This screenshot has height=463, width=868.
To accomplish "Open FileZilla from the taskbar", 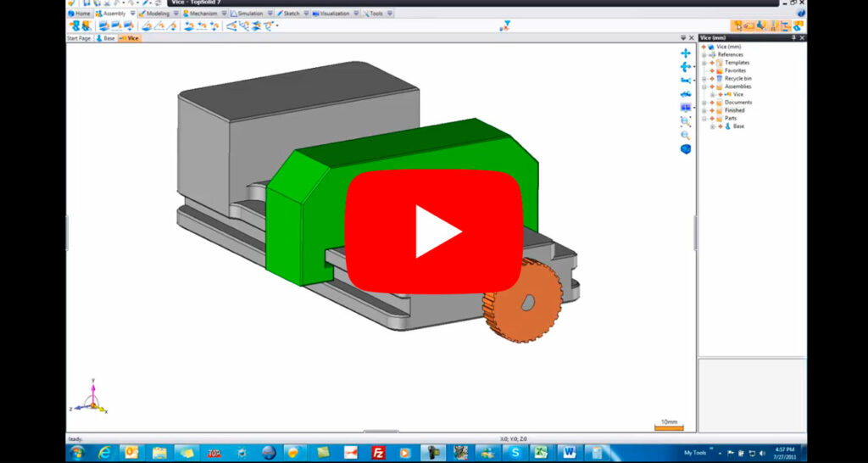I will pyautogui.click(x=379, y=453).
